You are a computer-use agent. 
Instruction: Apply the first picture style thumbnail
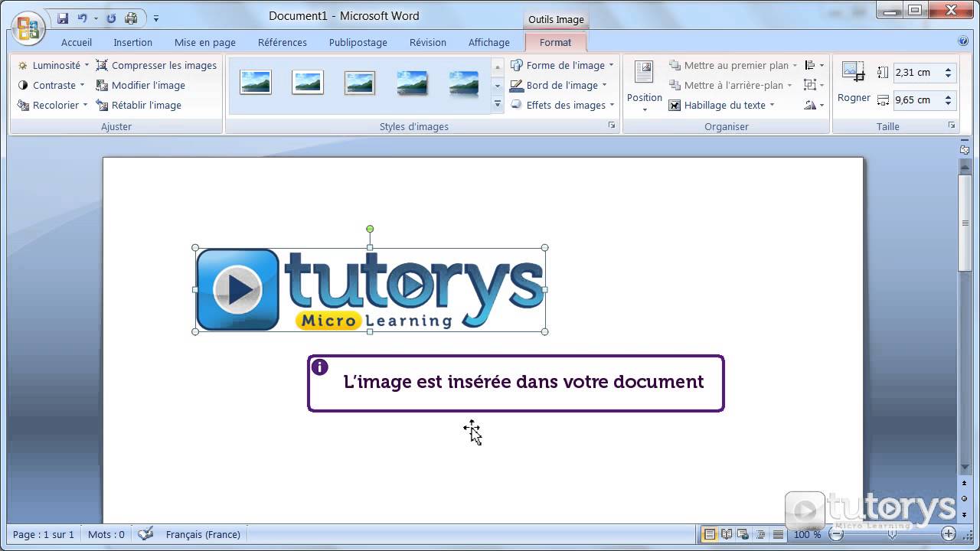[256, 83]
